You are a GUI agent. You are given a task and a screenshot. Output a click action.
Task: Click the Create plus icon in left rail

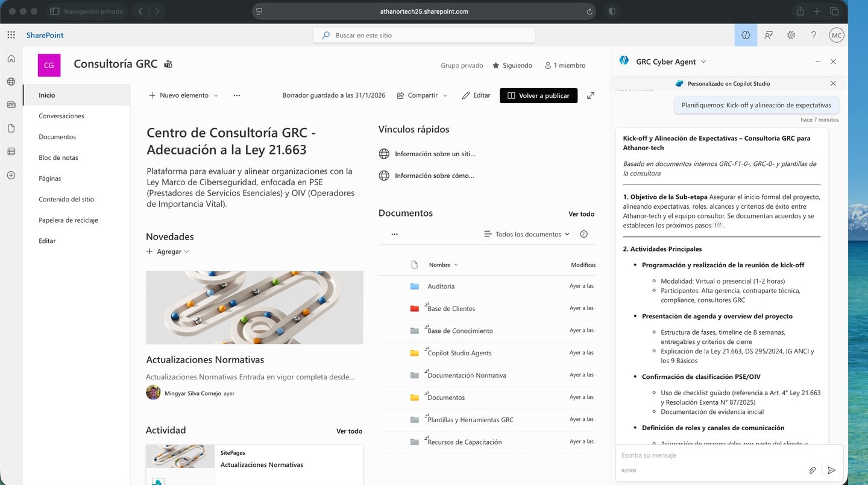(x=11, y=175)
